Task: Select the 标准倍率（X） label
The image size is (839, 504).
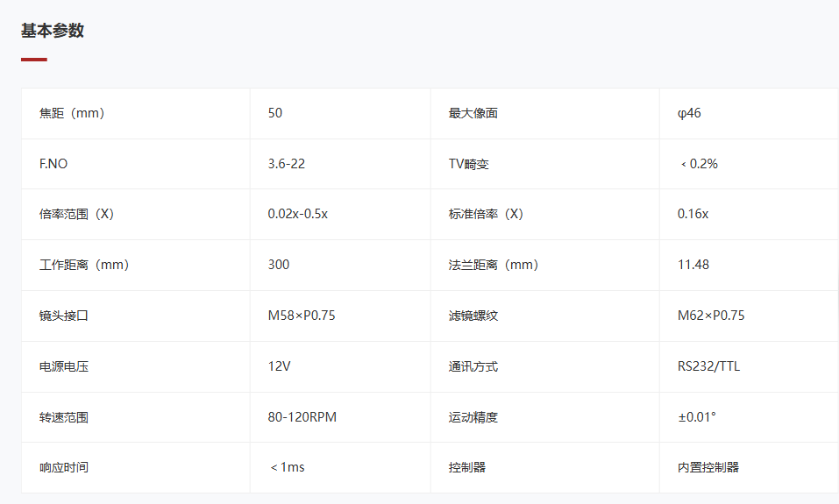Action: 486,214
